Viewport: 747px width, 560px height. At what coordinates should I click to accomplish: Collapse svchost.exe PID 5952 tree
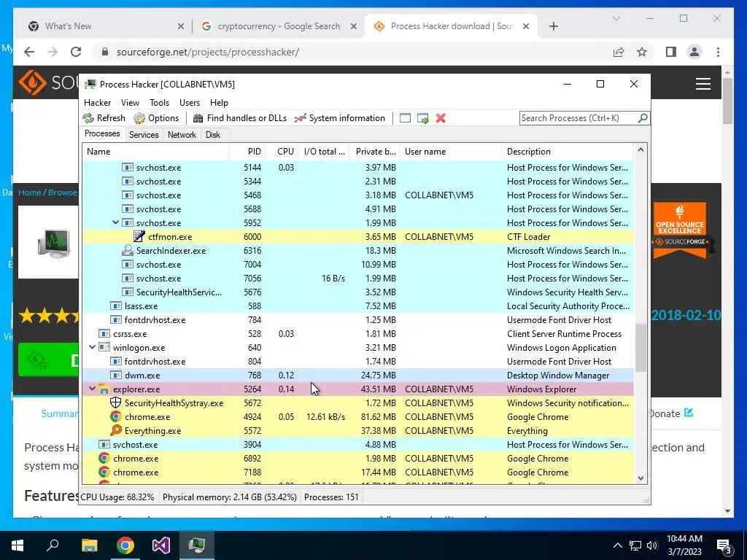pos(115,222)
